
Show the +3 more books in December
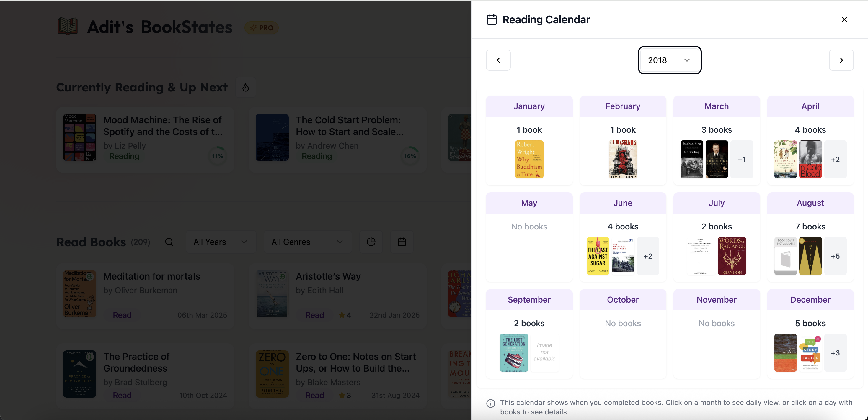click(x=835, y=353)
